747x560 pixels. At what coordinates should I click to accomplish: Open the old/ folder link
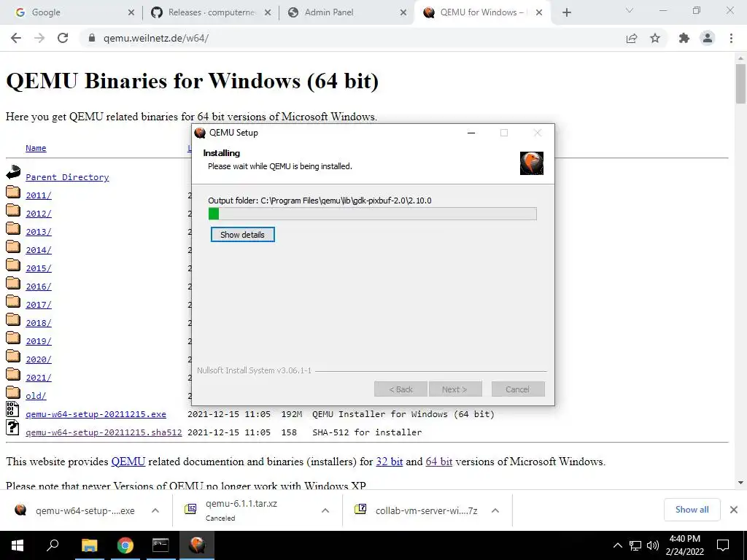(36, 396)
